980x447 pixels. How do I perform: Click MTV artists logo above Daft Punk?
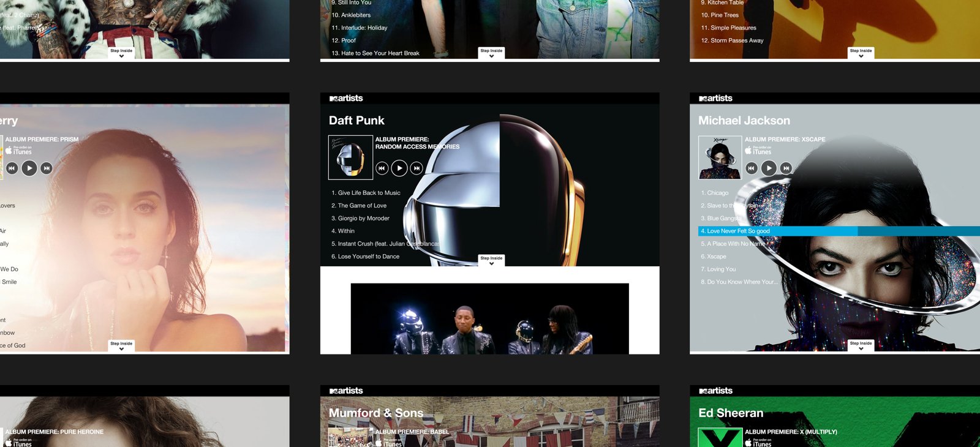pos(346,98)
